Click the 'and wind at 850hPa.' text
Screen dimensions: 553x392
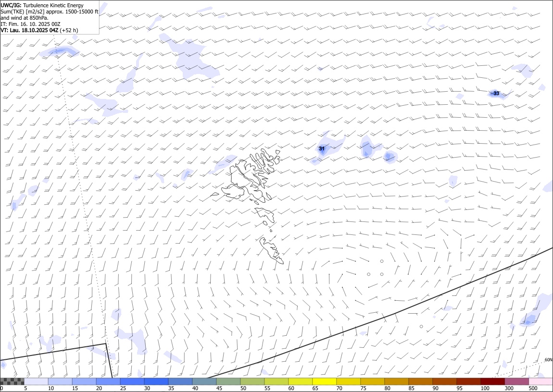[x=25, y=18]
